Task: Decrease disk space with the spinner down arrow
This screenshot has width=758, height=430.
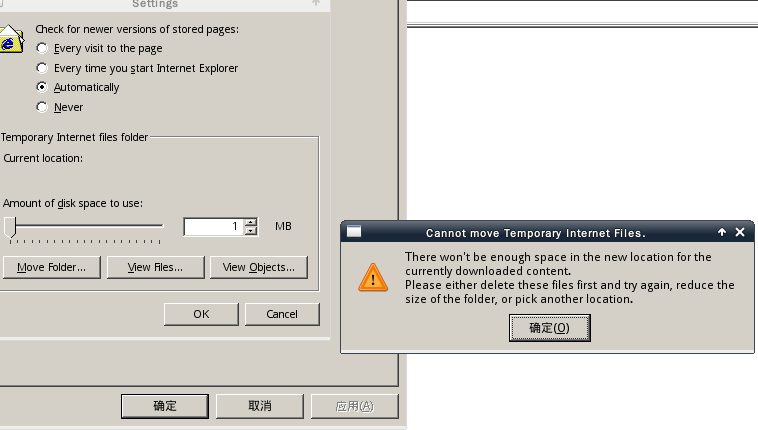Action: [250, 231]
